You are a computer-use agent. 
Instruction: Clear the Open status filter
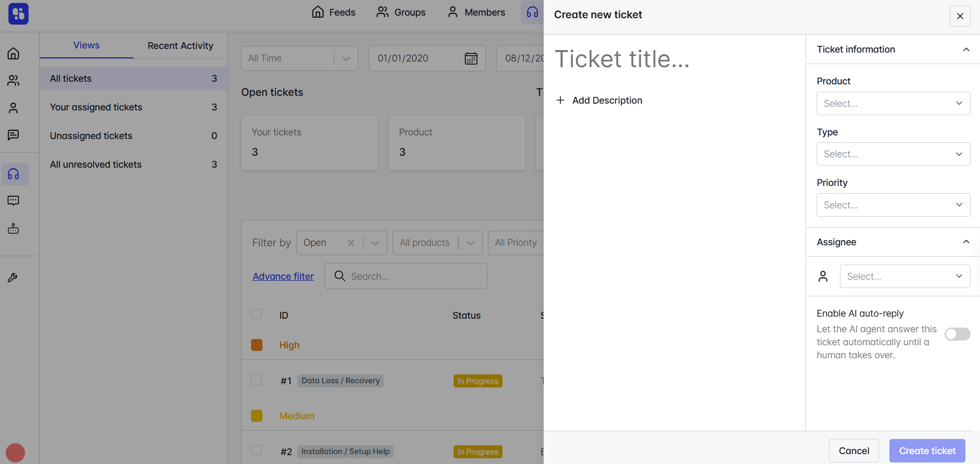(351, 243)
